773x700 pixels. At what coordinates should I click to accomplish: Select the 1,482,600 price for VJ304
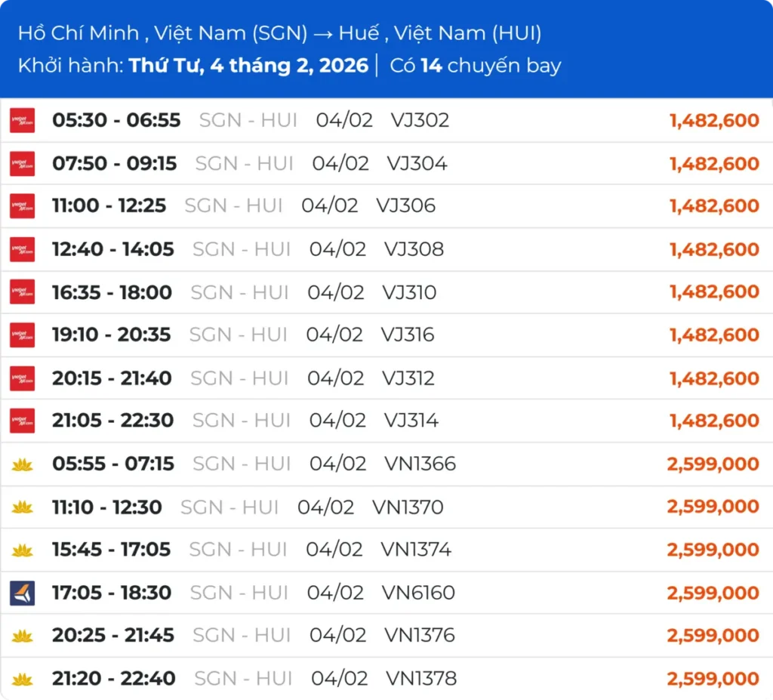pos(713,164)
